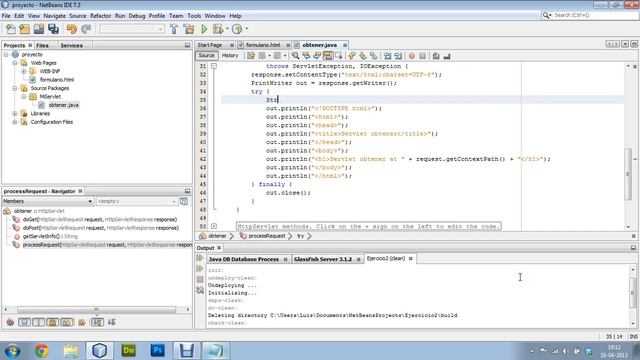This screenshot has width=640, height=360.
Task: Open the project configuration combo box
Action: click(132, 29)
